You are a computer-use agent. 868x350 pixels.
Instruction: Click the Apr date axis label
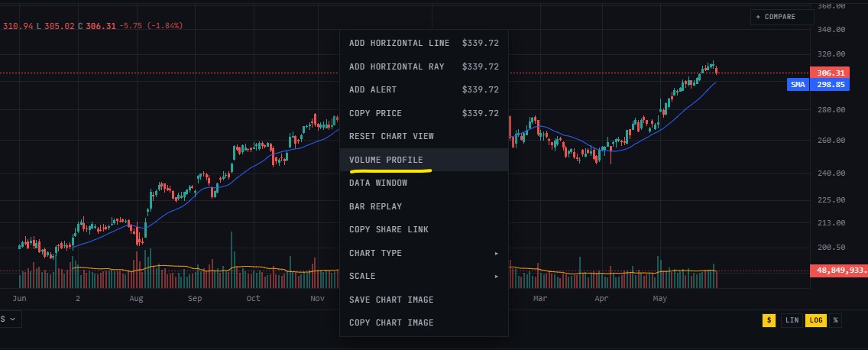(x=601, y=299)
